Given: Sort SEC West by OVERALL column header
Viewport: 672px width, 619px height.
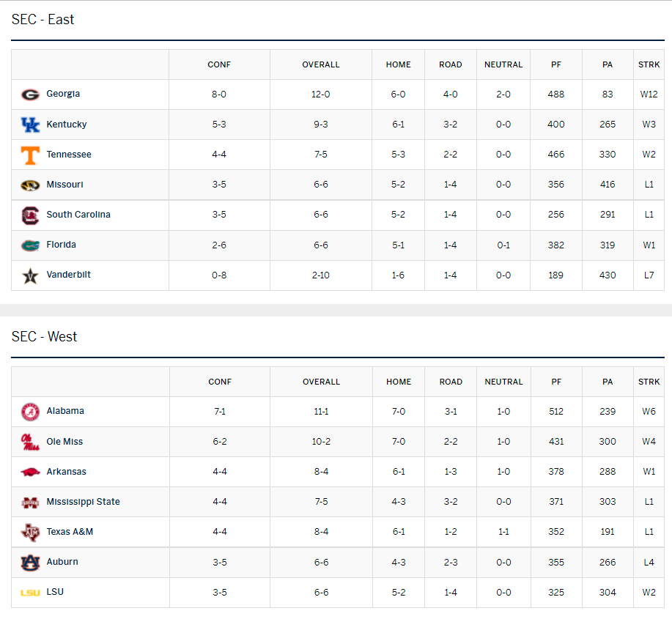Looking at the screenshot, I should tap(321, 382).
